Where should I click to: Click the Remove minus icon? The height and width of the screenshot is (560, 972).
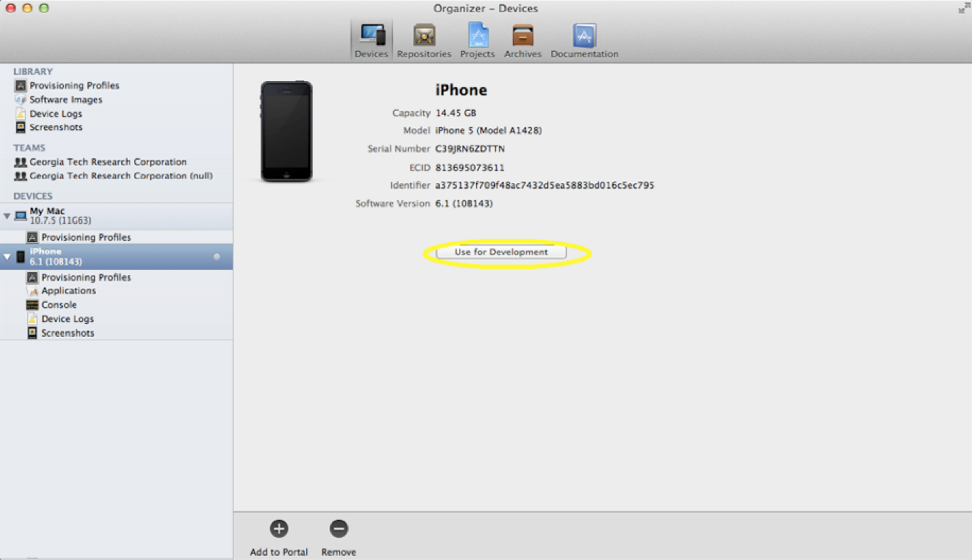pos(338,529)
